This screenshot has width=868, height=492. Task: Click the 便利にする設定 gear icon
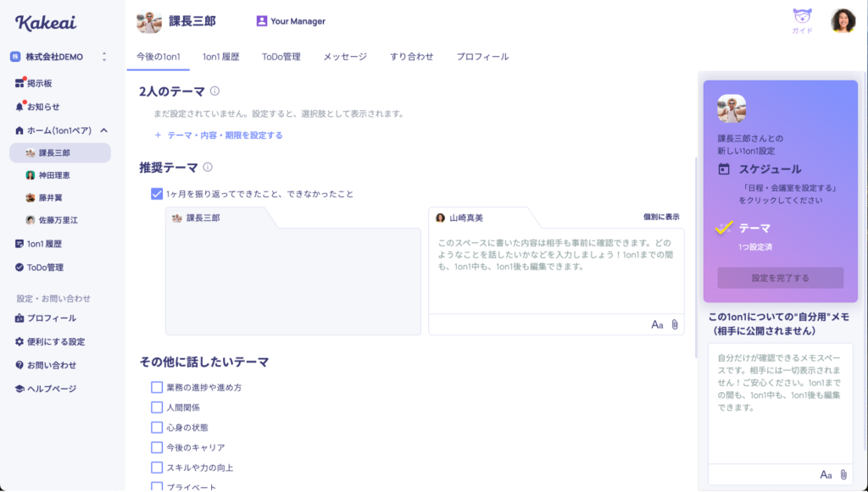point(19,341)
